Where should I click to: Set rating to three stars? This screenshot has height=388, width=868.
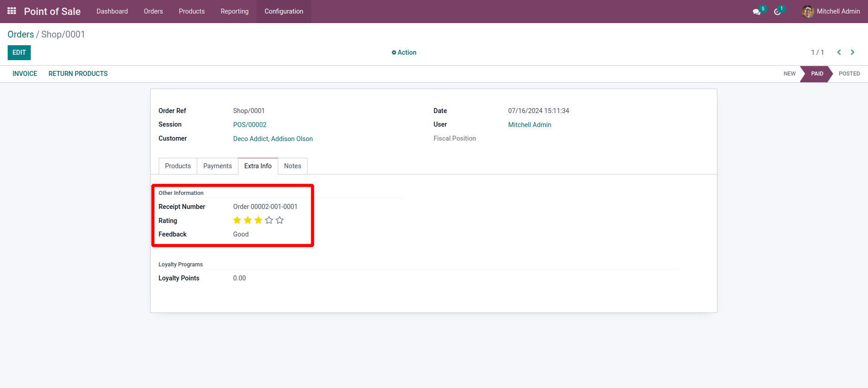point(258,220)
